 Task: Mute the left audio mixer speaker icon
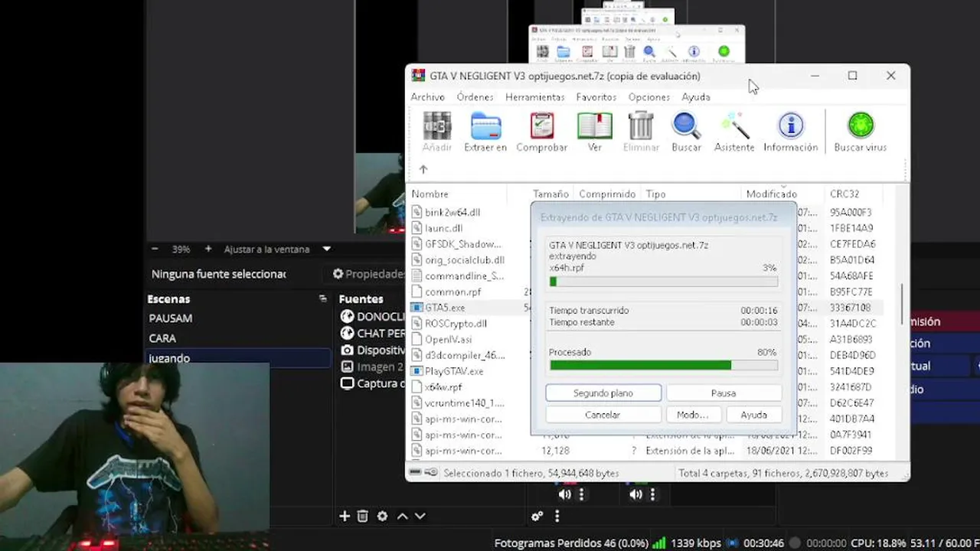pyautogui.click(x=564, y=494)
